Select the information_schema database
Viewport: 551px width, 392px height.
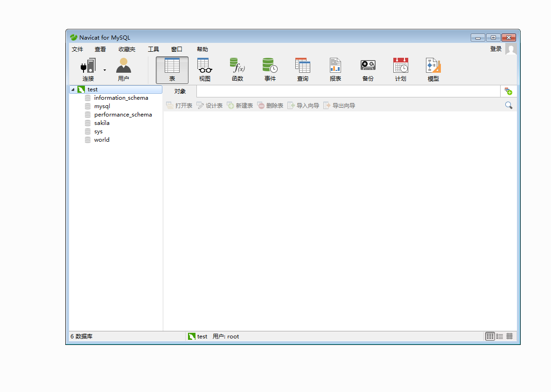(x=121, y=98)
